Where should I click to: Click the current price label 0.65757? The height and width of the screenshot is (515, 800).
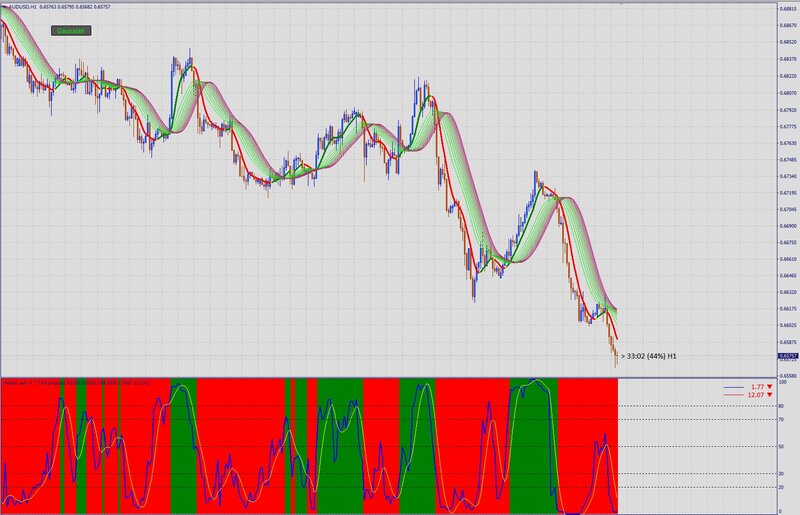click(788, 356)
